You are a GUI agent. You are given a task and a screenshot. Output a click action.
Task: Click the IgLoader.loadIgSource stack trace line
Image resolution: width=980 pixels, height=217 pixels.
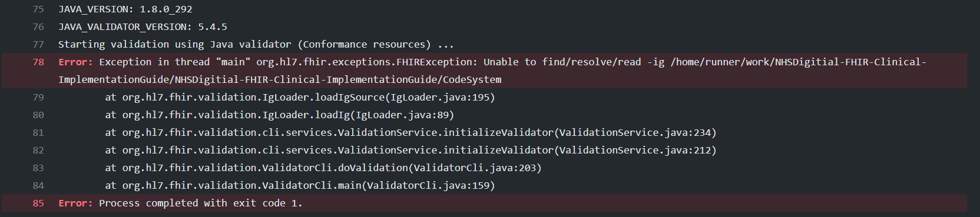[x=300, y=98]
